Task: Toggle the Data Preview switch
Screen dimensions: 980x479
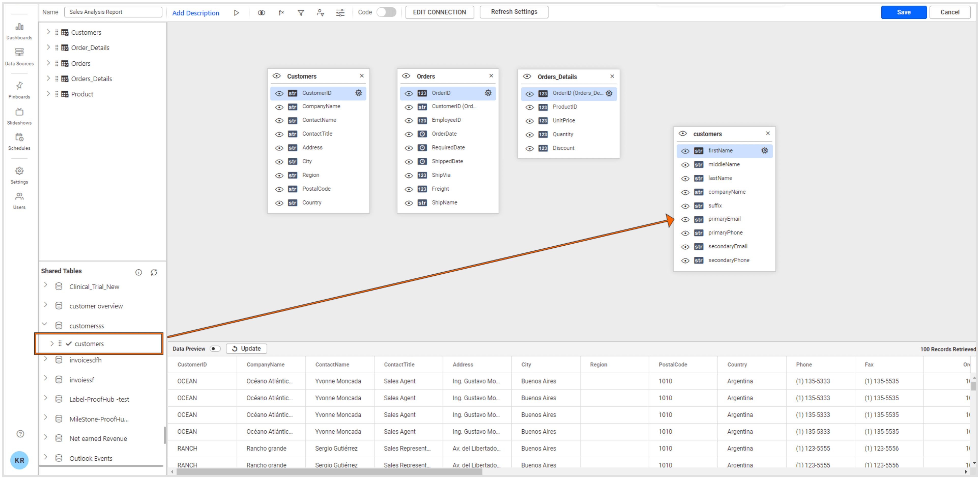Action: point(215,348)
